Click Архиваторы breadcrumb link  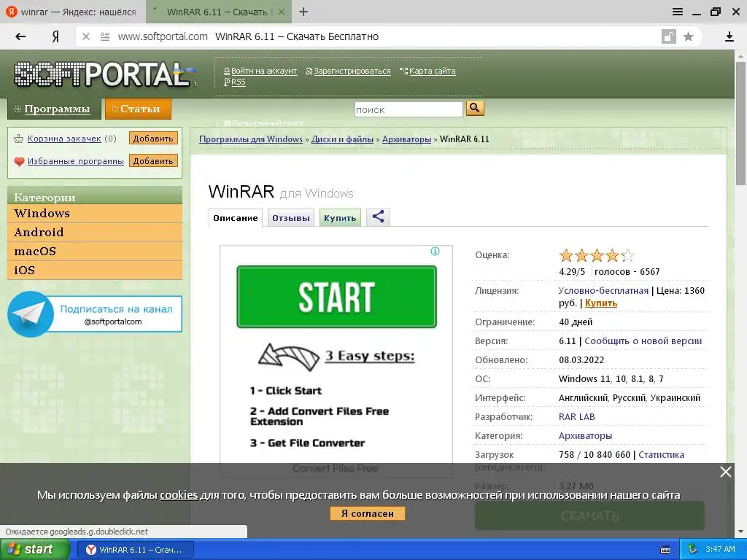(406, 139)
